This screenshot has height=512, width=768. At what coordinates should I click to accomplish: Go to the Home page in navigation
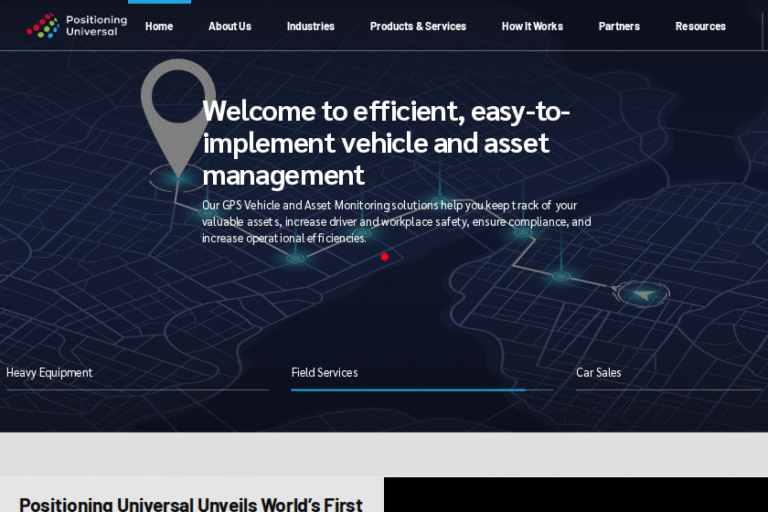(159, 26)
